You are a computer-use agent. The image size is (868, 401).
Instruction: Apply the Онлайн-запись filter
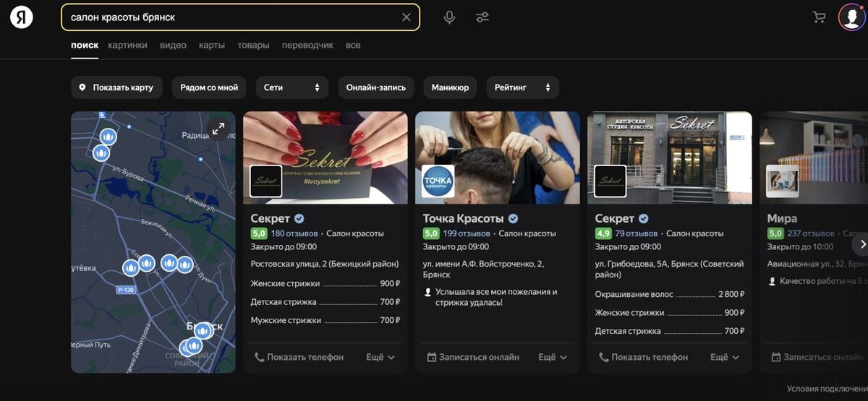pyautogui.click(x=376, y=87)
